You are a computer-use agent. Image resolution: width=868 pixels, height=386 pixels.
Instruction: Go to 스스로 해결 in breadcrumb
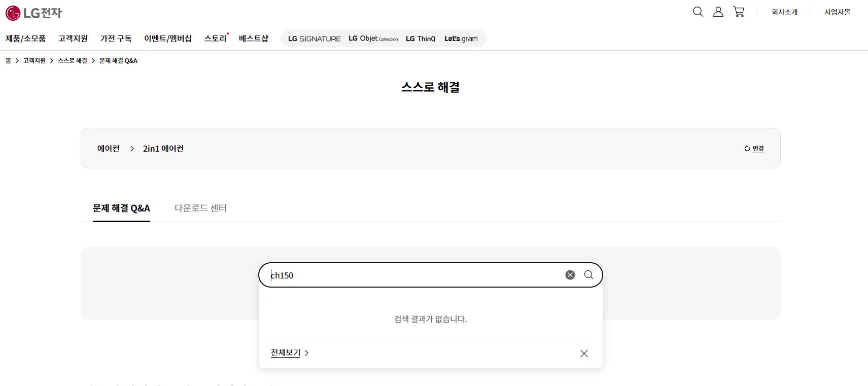(x=73, y=61)
